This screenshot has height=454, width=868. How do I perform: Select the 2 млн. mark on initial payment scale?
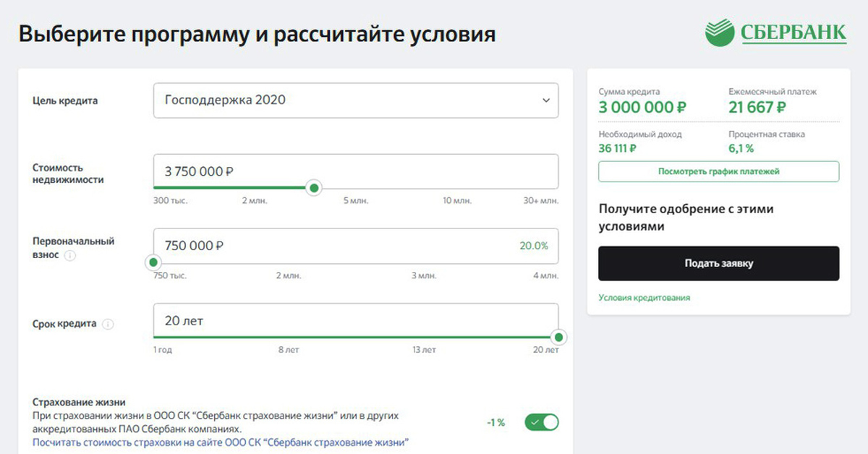[289, 276]
